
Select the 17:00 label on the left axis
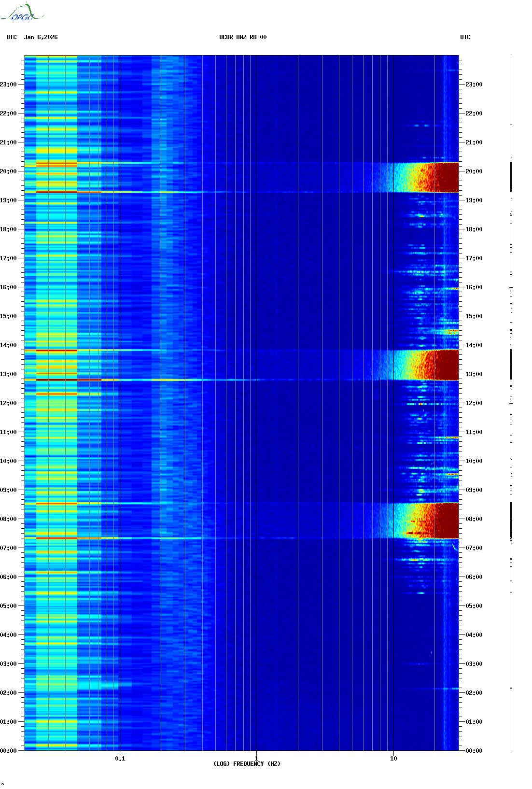pos(8,258)
